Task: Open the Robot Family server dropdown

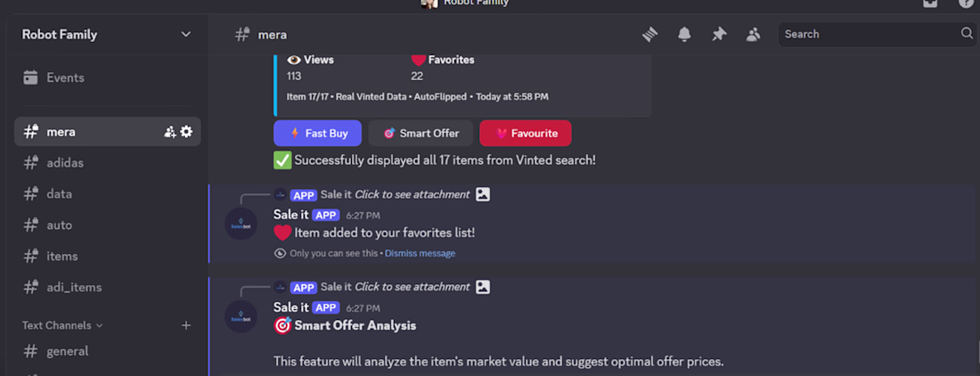Action: 186,35
